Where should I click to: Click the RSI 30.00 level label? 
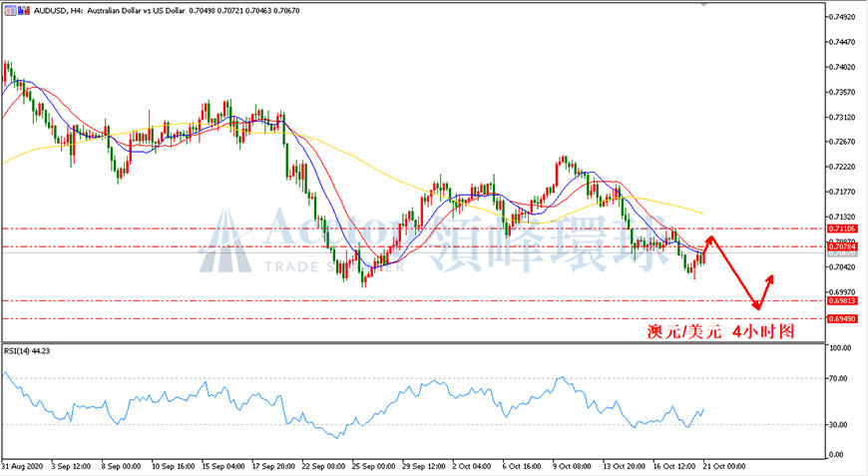click(x=838, y=425)
